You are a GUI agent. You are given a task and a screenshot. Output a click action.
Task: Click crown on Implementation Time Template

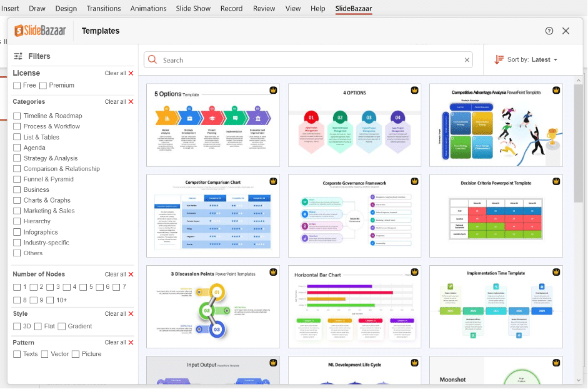(556, 272)
